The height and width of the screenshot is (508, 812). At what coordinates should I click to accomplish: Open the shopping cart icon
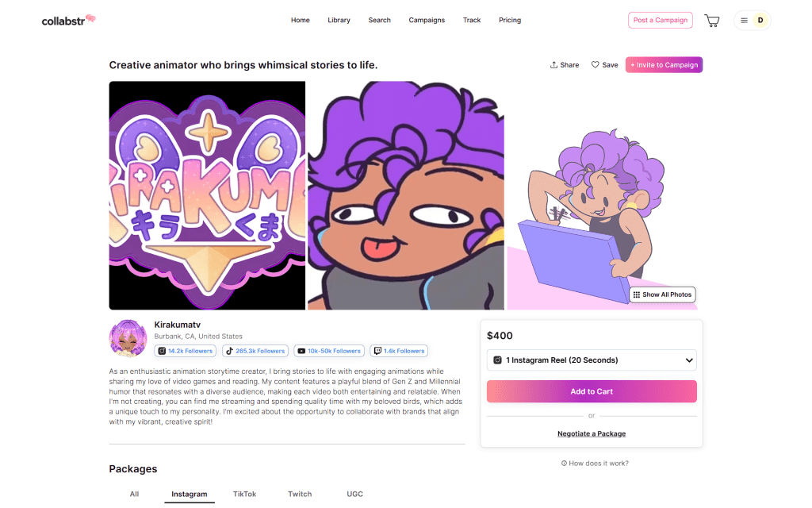[x=712, y=21]
